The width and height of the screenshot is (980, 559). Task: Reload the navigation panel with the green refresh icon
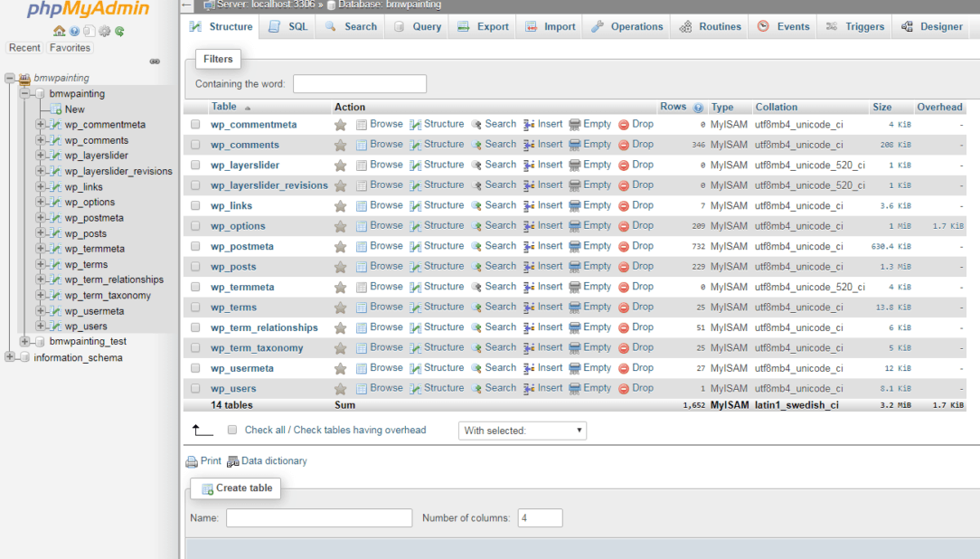click(118, 31)
